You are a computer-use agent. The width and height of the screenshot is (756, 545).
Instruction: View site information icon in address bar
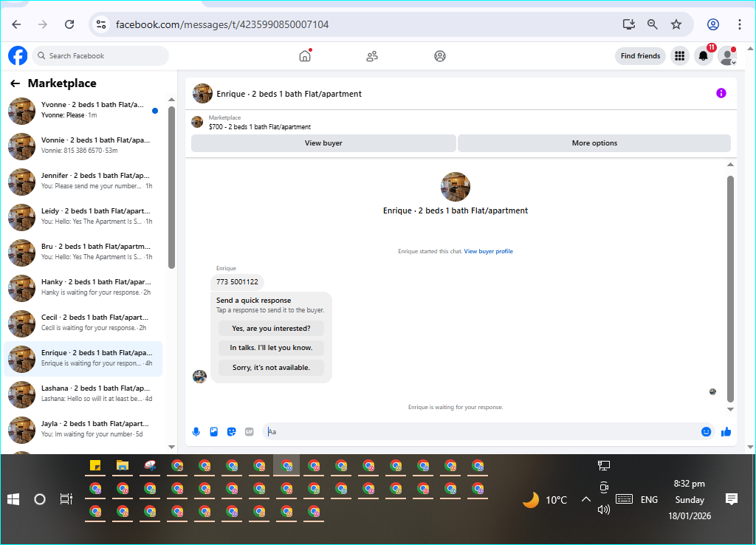tap(100, 24)
